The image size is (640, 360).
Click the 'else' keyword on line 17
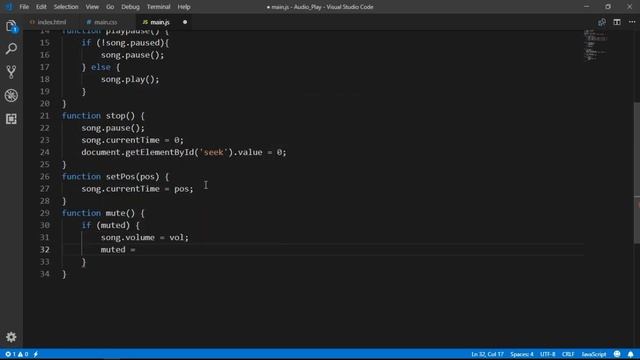coord(100,67)
